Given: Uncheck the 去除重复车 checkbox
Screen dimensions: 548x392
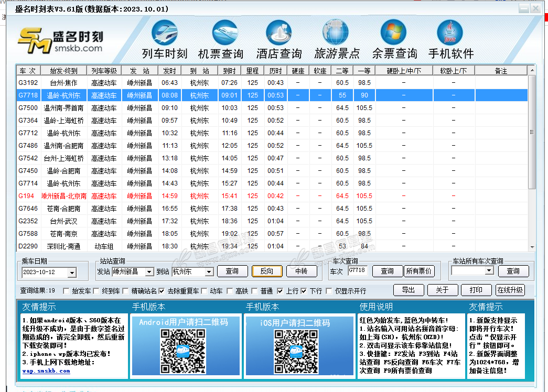Looking at the screenshot, I should pyautogui.click(x=162, y=291).
